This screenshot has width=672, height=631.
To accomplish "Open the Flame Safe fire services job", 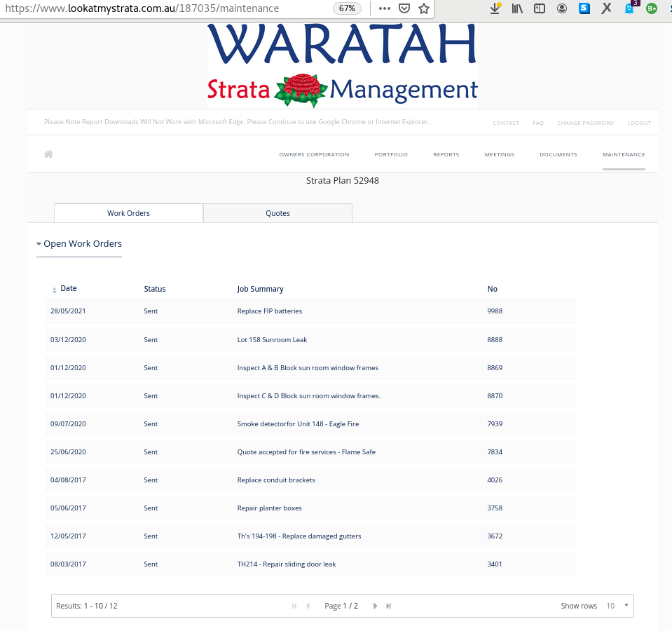I will tap(306, 452).
